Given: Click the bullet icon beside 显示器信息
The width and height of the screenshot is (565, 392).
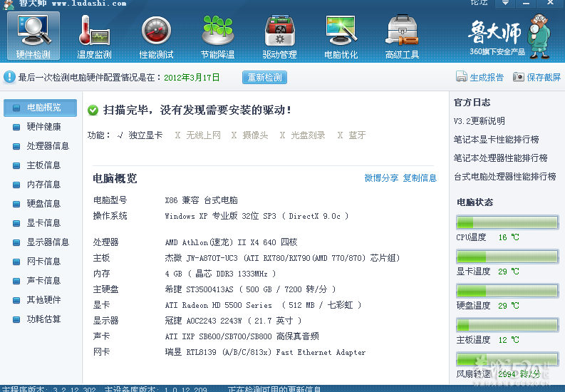Looking at the screenshot, I should point(16,242).
